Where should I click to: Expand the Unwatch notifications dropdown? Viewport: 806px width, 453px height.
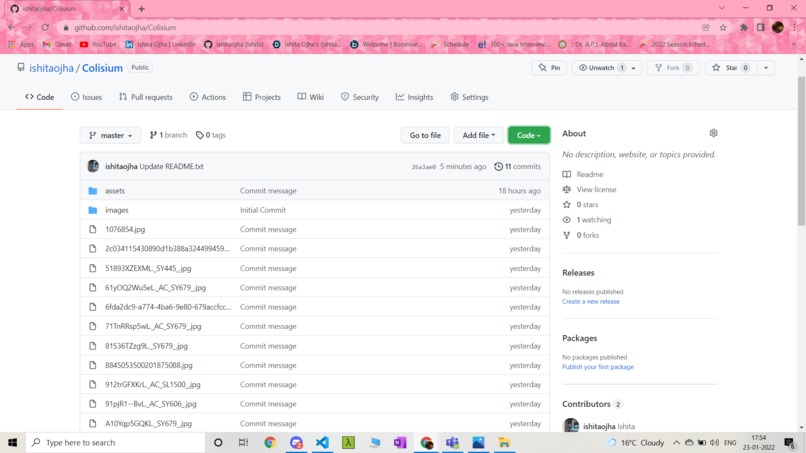click(633, 68)
